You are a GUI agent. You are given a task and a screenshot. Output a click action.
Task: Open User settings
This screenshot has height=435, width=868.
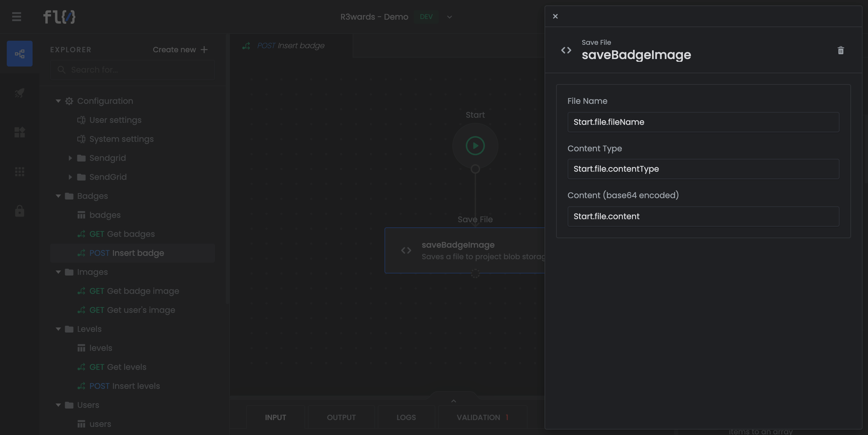click(115, 120)
